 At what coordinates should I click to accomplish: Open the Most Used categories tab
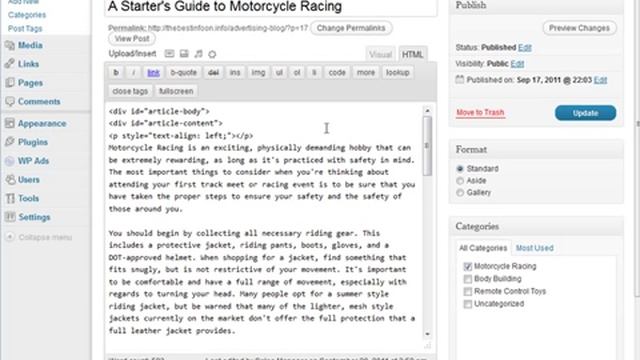tap(534, 248)
